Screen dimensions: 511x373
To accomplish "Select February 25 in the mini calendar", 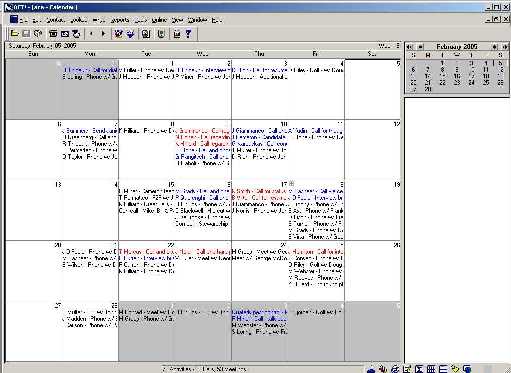I will click(x=486, y=82).
